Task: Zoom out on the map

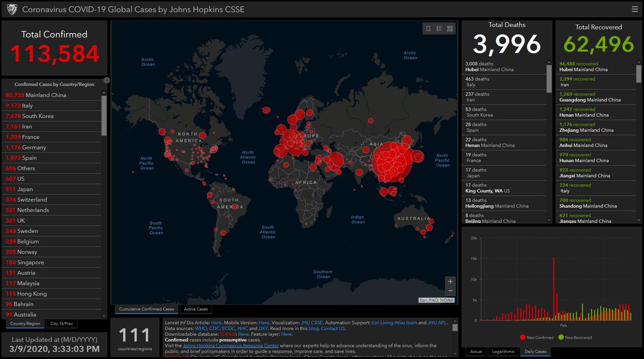Action: 450,292
